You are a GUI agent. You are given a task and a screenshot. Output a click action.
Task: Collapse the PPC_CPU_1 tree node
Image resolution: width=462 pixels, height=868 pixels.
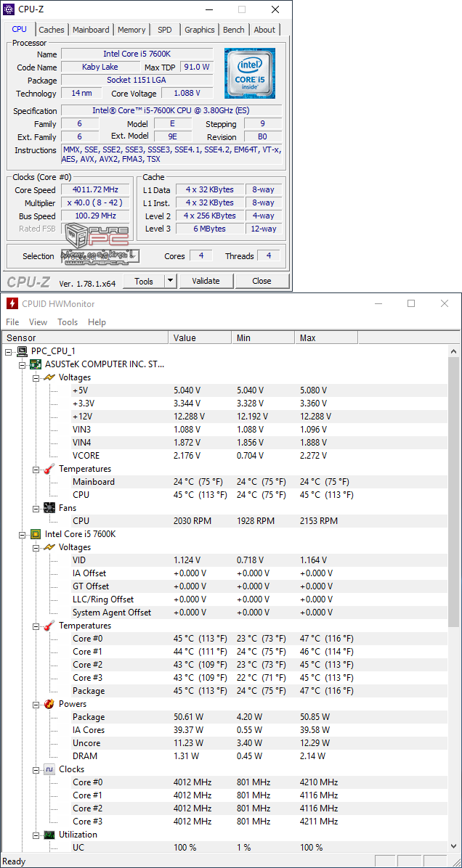(x=8, y=351)
